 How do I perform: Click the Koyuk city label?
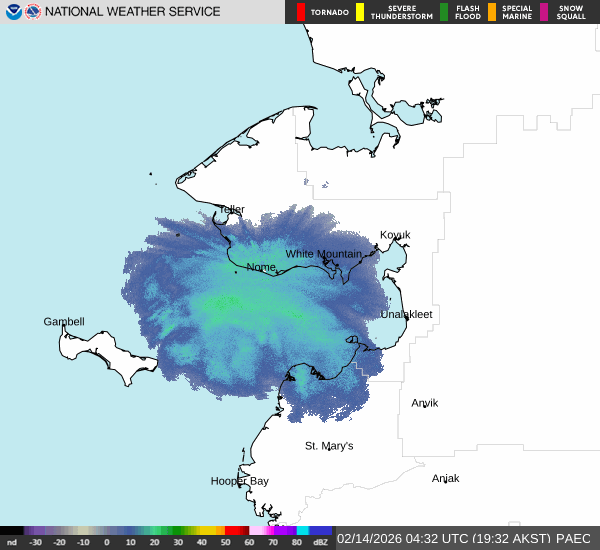(395, 235)
